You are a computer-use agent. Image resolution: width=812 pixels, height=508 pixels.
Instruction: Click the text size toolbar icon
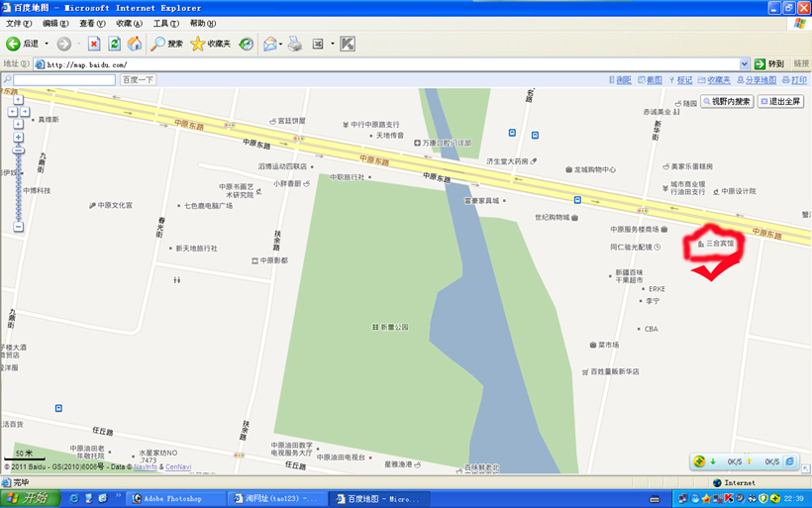318,44
